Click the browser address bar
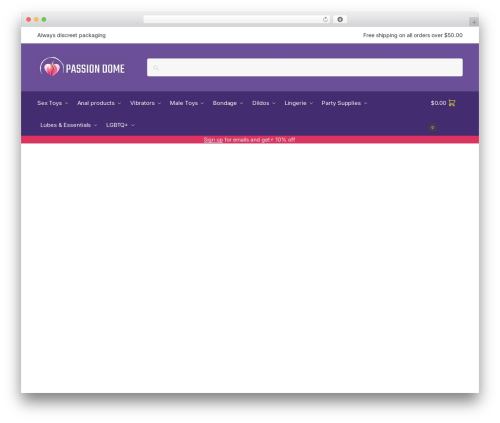500x423 pixels. (x=237, y=20)
